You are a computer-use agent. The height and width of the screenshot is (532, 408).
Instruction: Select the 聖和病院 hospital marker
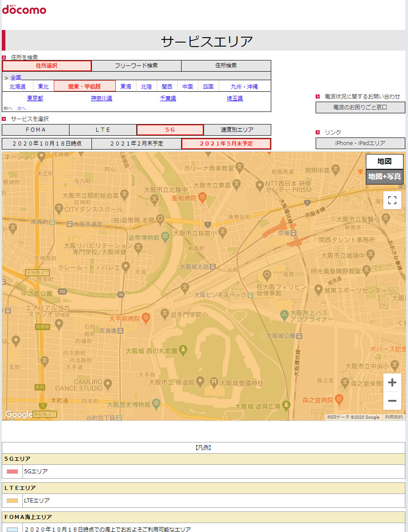(x=203, y=197)
